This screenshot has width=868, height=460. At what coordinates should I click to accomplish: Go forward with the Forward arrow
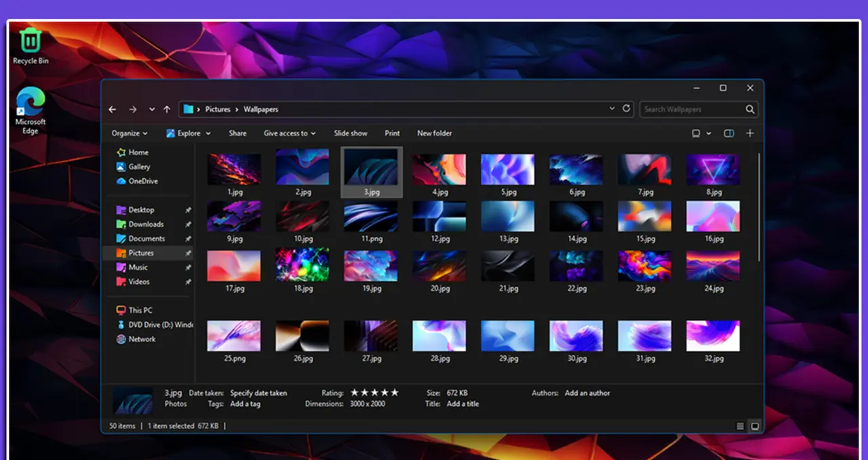click(x=133, y=109)
